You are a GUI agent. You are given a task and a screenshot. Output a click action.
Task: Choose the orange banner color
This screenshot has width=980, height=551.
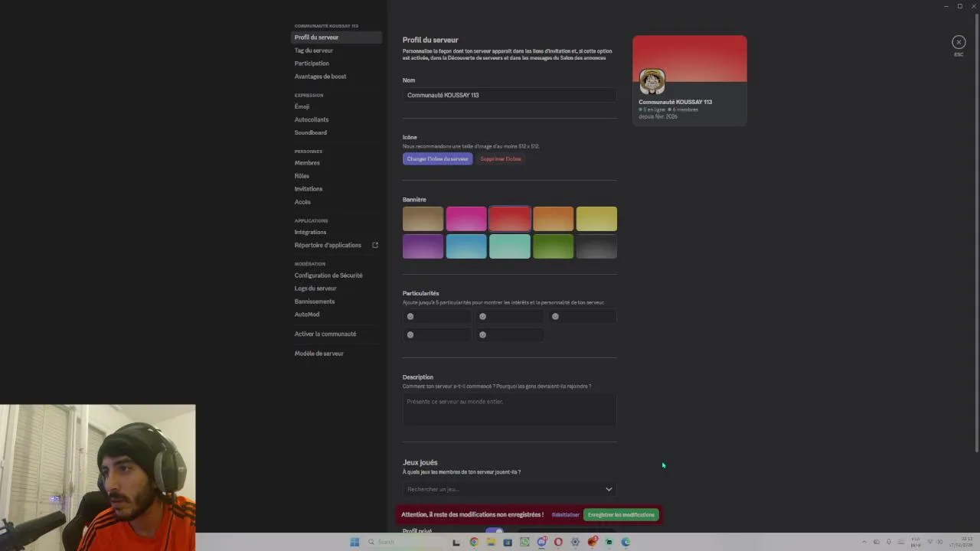coord(553,219)
